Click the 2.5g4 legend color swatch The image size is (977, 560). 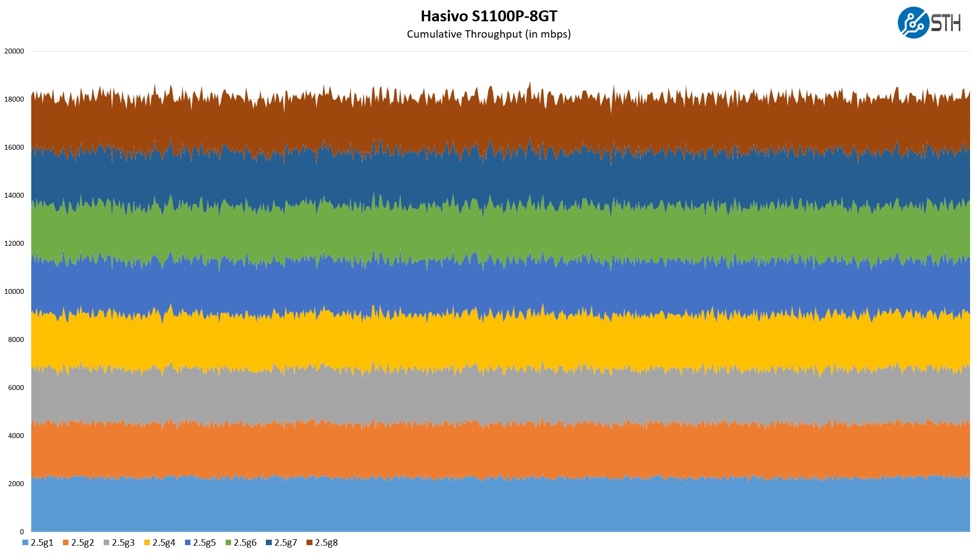point(147,543)
